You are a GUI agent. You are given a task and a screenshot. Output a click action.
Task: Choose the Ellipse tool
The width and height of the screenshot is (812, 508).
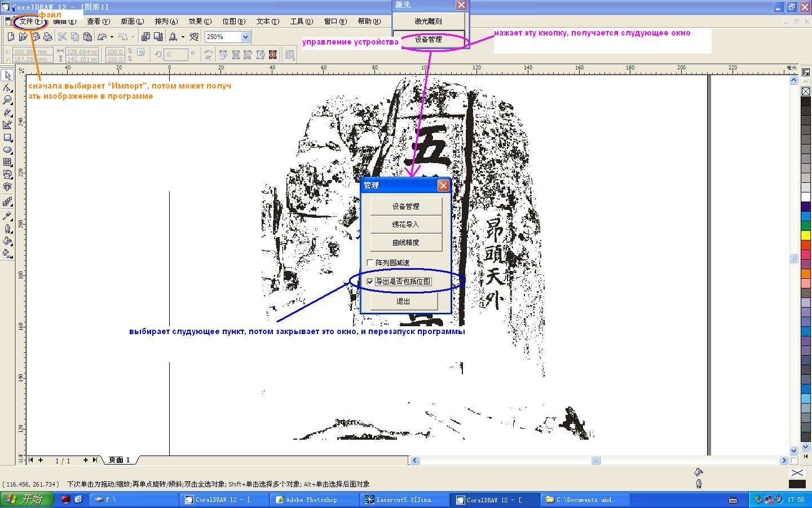pyautogui.click(x=8, y=150)
